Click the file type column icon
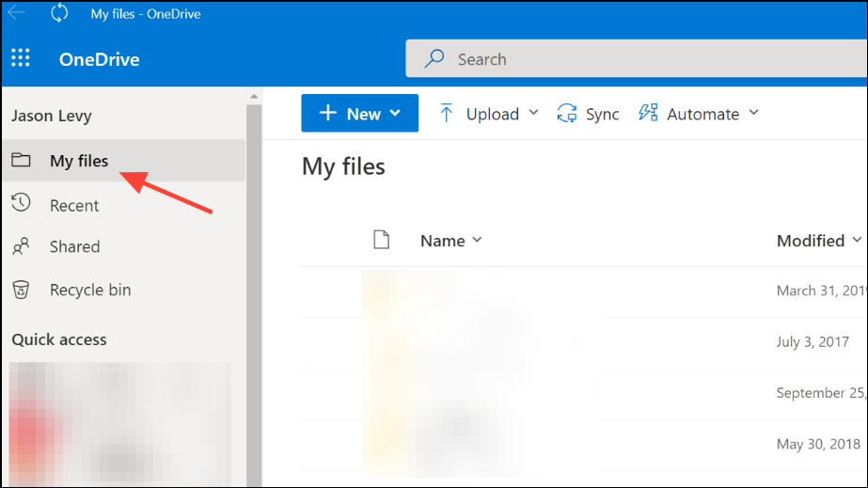Viewport: 868px width, 488px height. tap(382, 240)
